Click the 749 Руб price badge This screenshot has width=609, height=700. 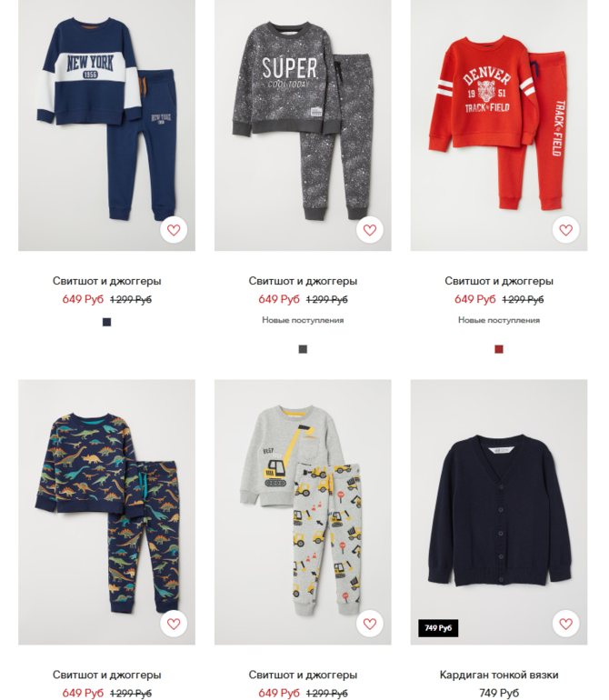coord(438,628)
